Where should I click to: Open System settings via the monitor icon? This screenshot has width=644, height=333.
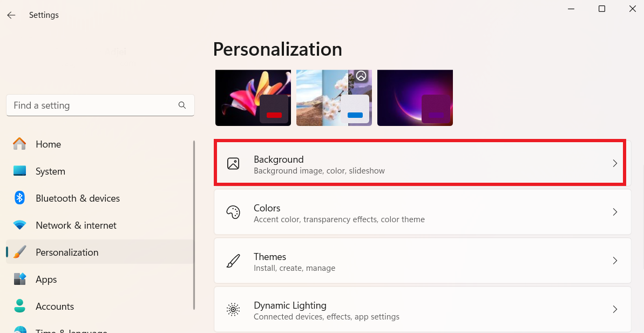[19, 171]
